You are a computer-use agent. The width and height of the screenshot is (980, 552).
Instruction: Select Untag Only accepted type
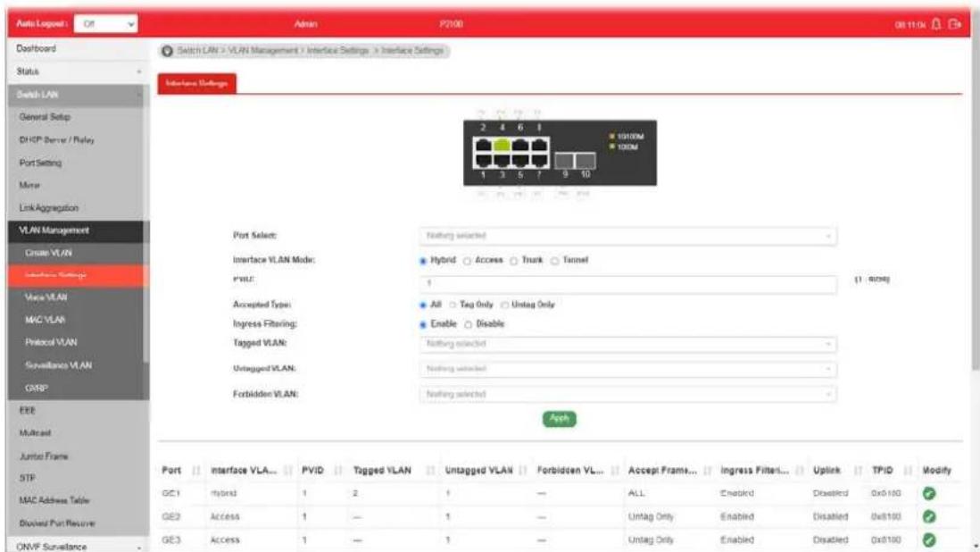pyautogui.click(x=504, y=305)
